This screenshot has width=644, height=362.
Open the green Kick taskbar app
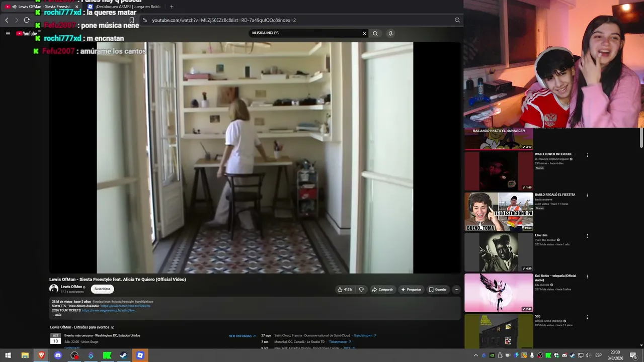107,355
